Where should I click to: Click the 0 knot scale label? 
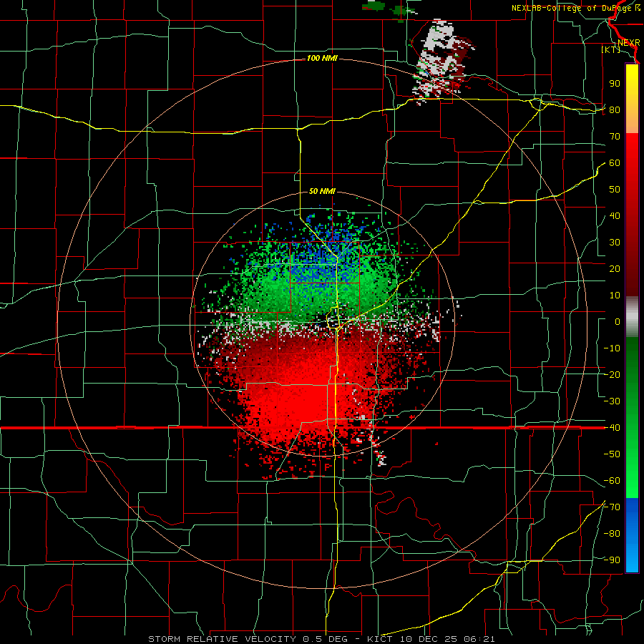(618, 322)
